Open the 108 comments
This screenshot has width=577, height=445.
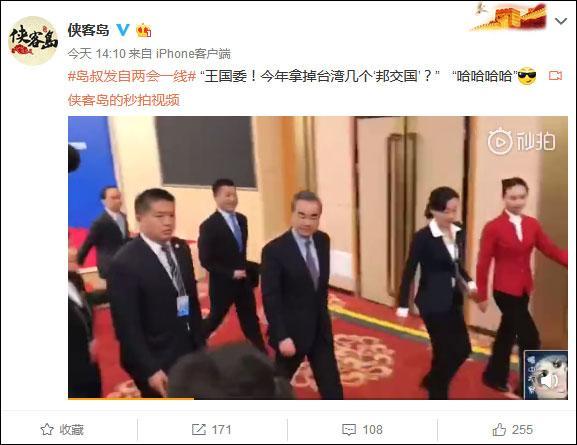pyautogui.click(x=362, y=429)
